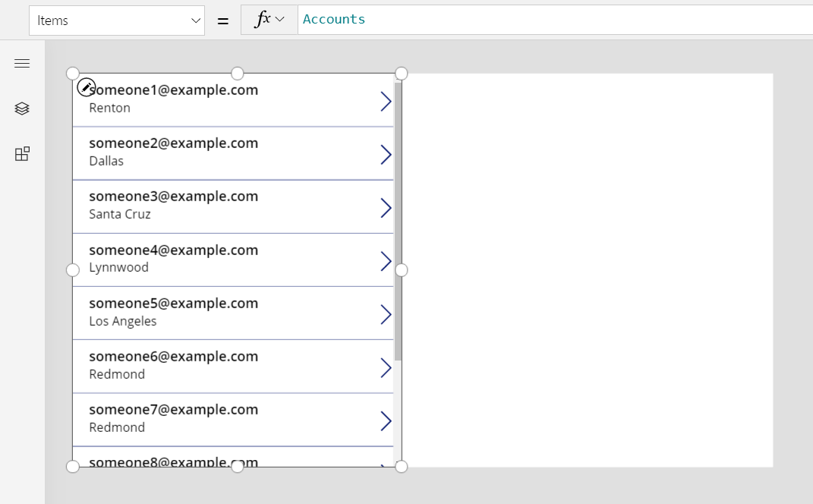Screen dimensions: 813x504
Task: Click the next arrow on the Dallas row
Action: (x=386, y=154)
